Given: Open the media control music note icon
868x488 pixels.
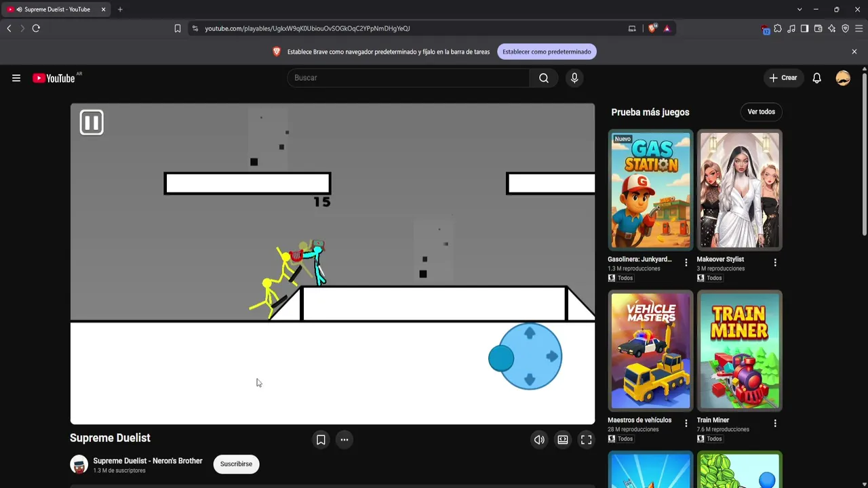Looking at the screenshot, I should pos(791,28).
